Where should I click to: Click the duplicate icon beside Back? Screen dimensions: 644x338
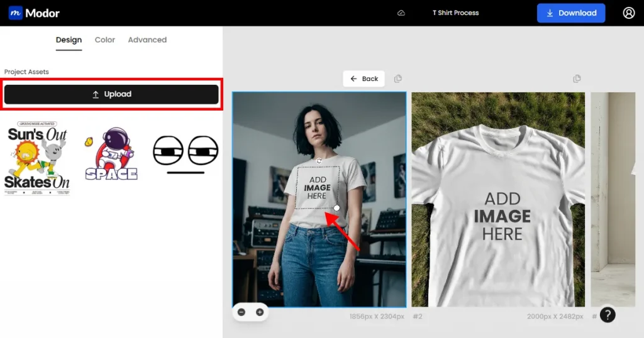click(x=398, y=79)
